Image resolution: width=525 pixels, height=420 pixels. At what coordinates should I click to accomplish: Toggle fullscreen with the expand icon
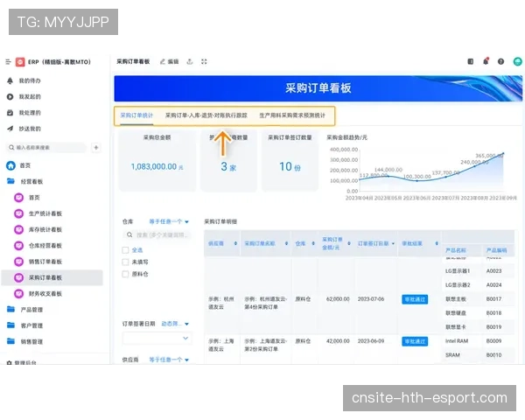point(204,61)
